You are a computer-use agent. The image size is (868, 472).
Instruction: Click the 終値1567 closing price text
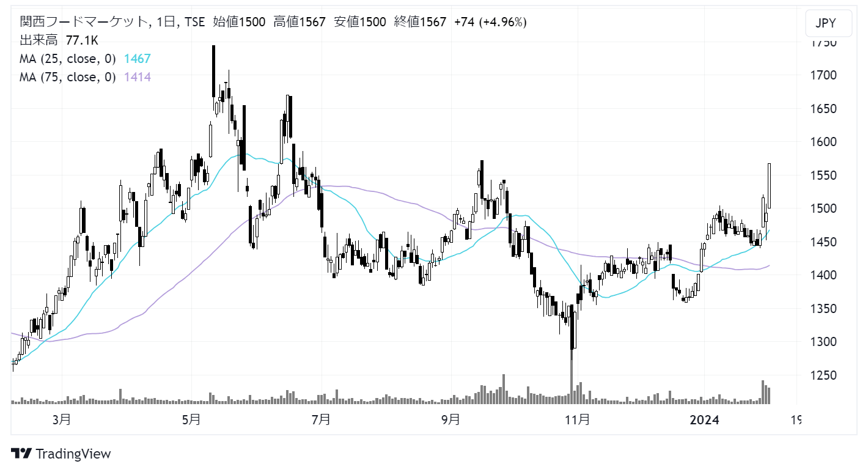pyautogui.click(x=420, y=23)
